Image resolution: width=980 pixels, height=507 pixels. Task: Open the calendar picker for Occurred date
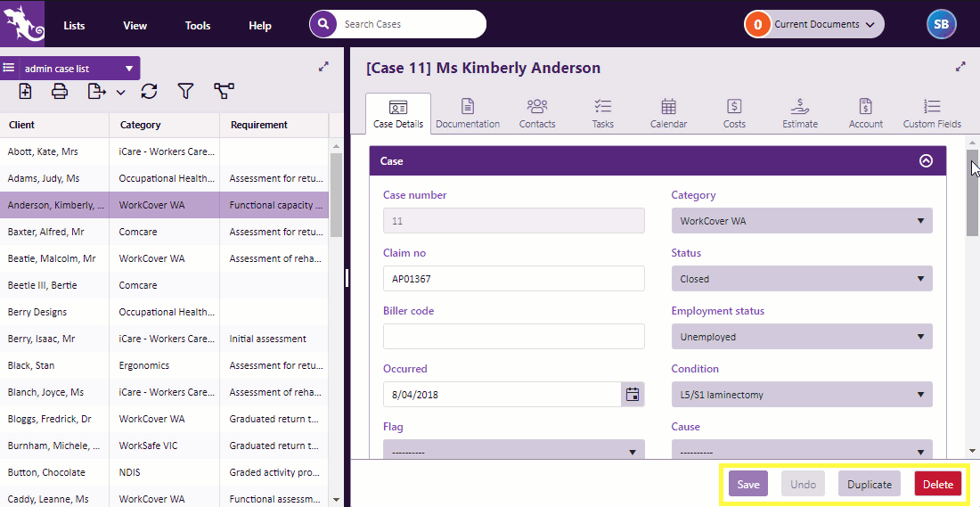coord(633,395)
